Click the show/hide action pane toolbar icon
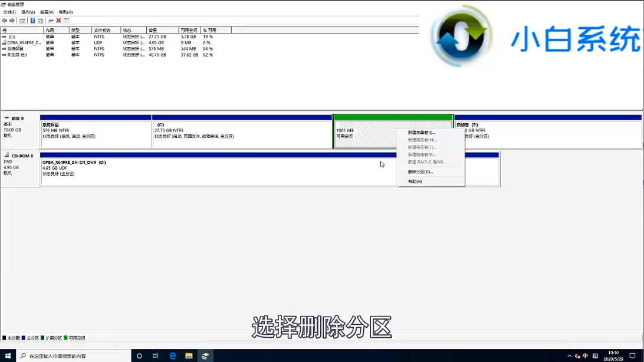This screenshot has width=644, height=362. click(40, 21)
